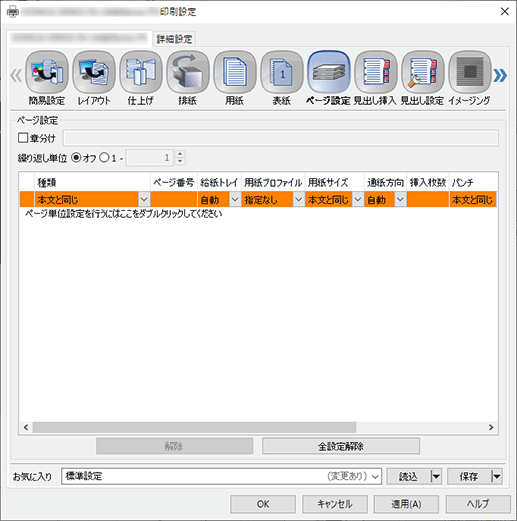Image resolution: width=517 pixels, height=521 pixels.
Task: Increase the repeat unit spinner value
Action: click(x=180, y=154)
